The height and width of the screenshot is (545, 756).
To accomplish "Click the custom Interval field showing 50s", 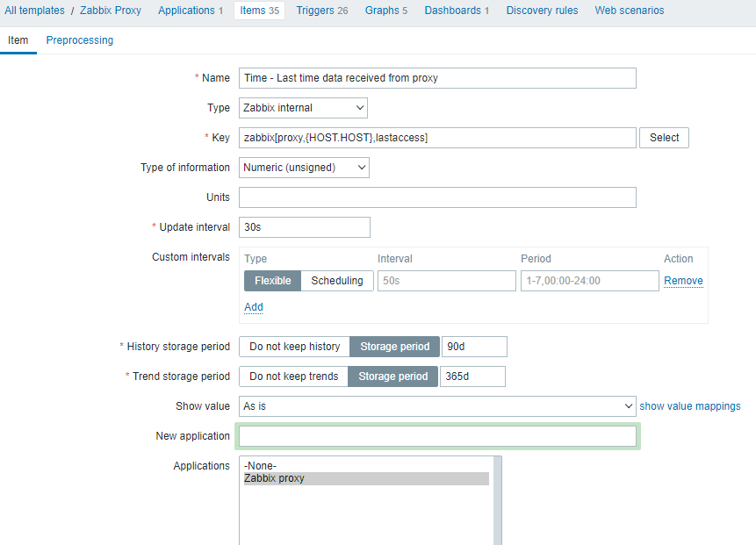I will pos(446,281).
